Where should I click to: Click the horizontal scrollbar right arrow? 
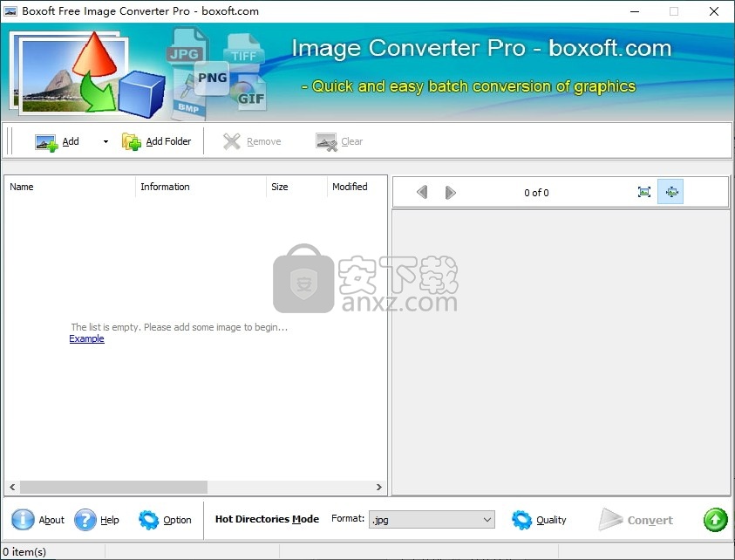pyautogui.click(x=378, y=488)
